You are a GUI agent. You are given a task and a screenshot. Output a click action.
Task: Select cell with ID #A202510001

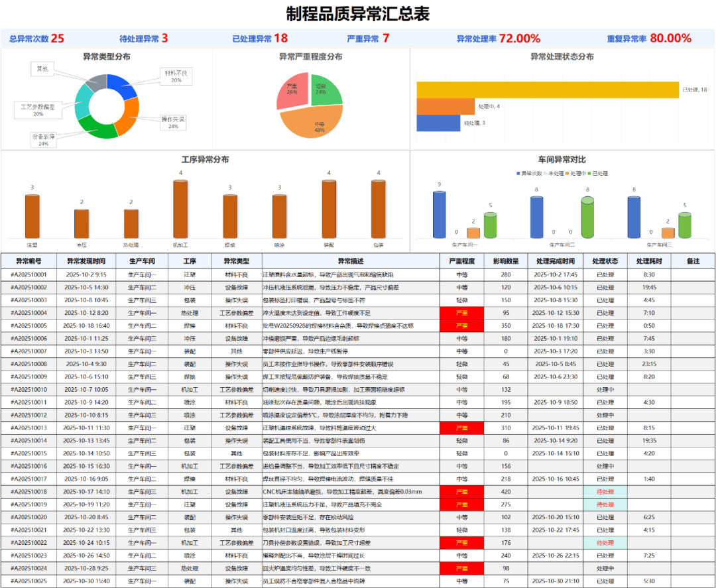click(x=29, y=274)
